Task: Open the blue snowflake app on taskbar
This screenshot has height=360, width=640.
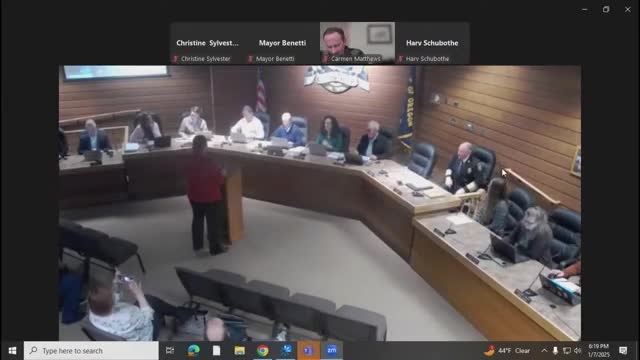Action: point(286,351)
